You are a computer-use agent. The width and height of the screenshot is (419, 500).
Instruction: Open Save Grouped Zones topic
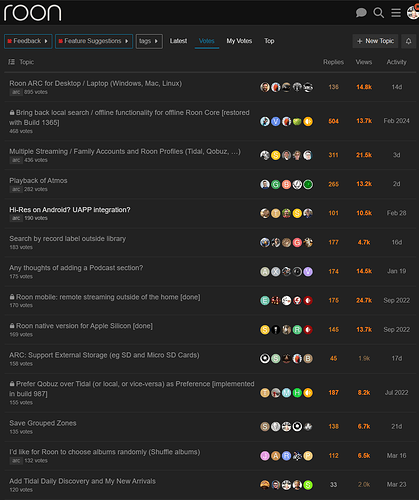pos(43,423)
